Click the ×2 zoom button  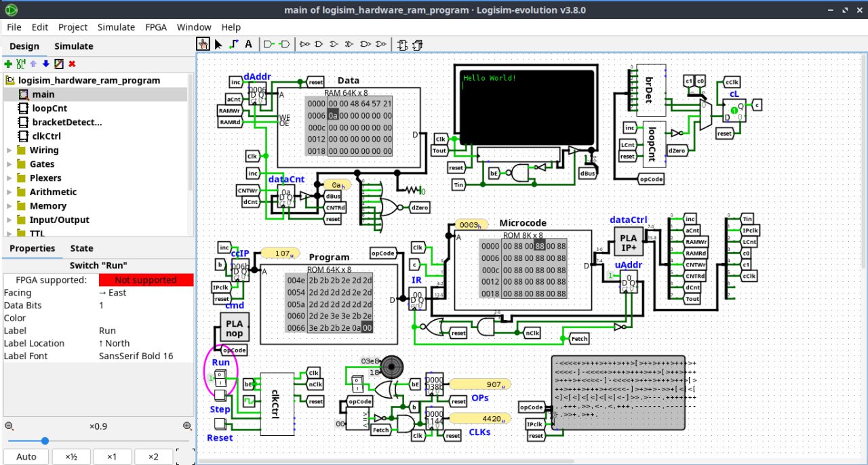pos(153,456)
